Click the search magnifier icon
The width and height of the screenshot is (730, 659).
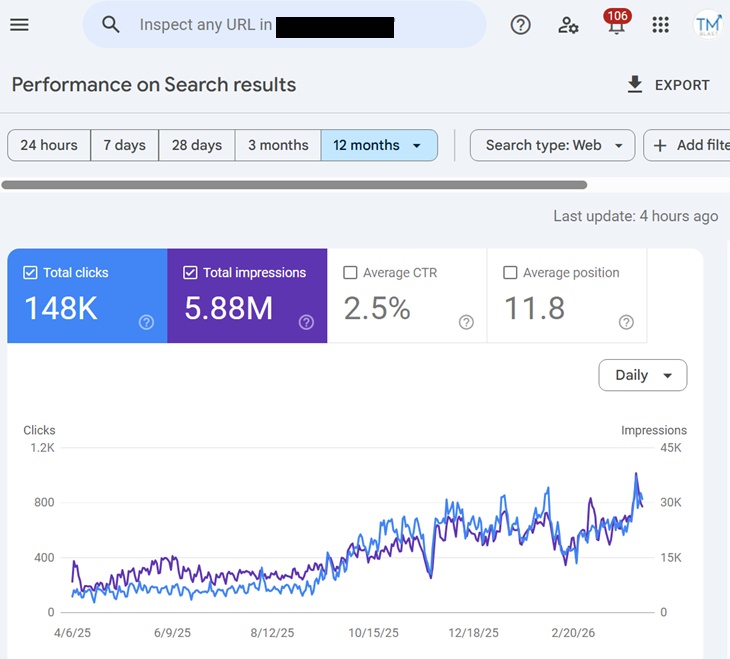[x=111, y=25]
